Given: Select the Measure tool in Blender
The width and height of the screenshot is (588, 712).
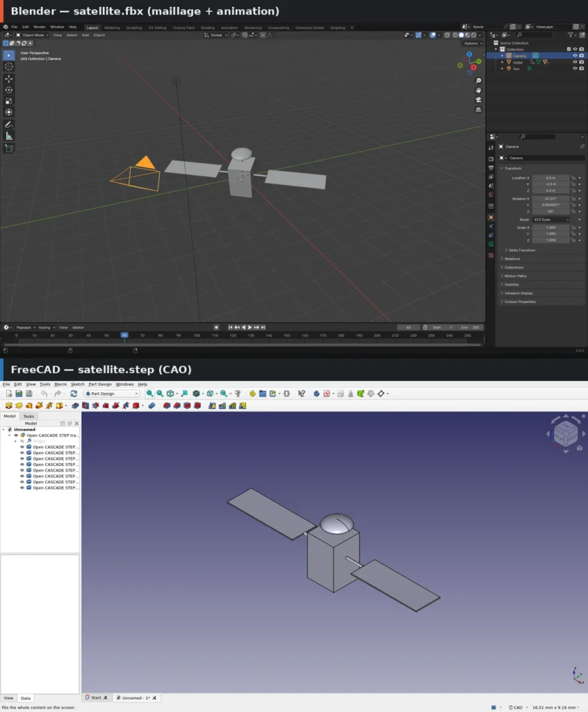Looking at the screenshot, I should pos(8,136).
